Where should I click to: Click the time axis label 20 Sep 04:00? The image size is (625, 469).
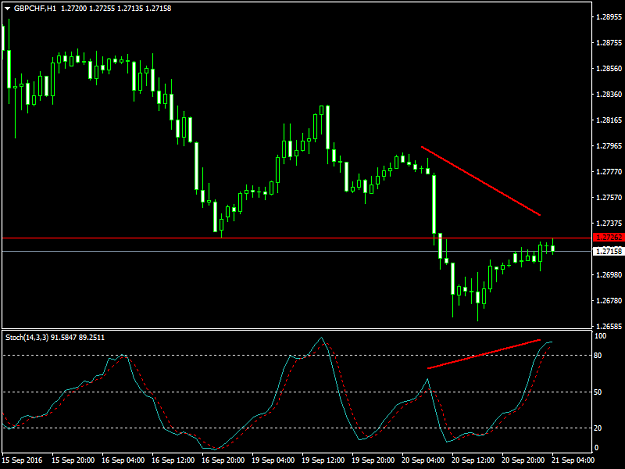pos(423,460)
